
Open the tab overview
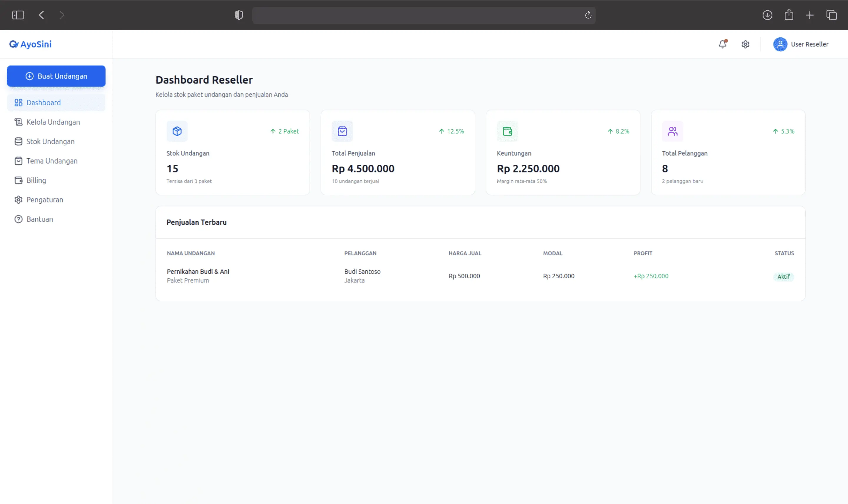pyautogui.click(x=831, y=15)
